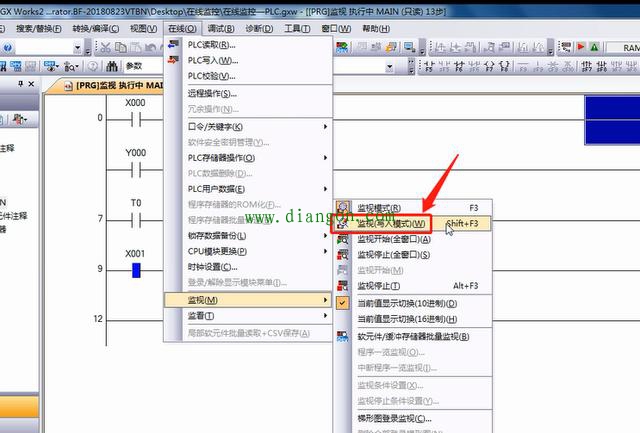The height and width of the screenshot is (433, 640).
Task: Open the dropdown left of ladder toolbar
Action: pos(390,67)
